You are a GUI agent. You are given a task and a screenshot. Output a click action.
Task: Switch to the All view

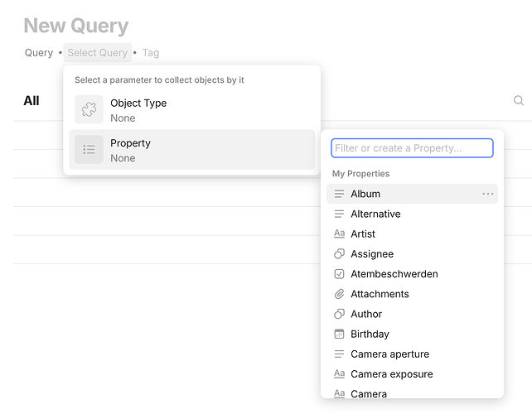pos(31,101)
